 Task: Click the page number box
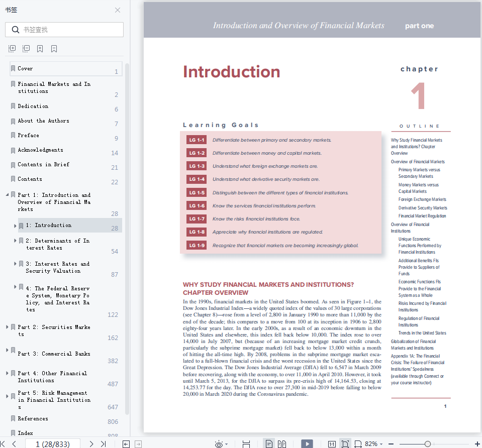point(53,443)
